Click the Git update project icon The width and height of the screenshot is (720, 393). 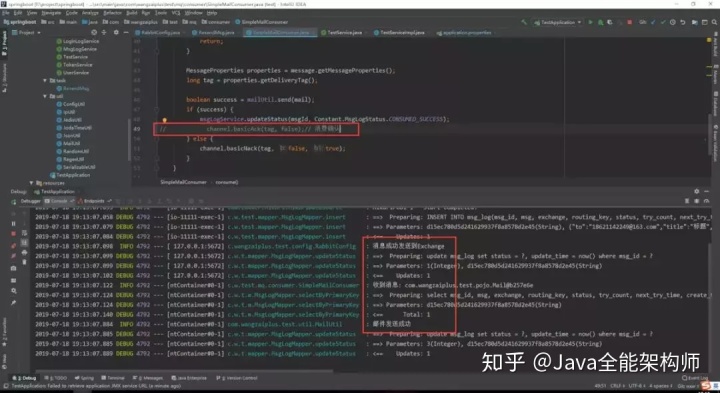pos(653,22)
